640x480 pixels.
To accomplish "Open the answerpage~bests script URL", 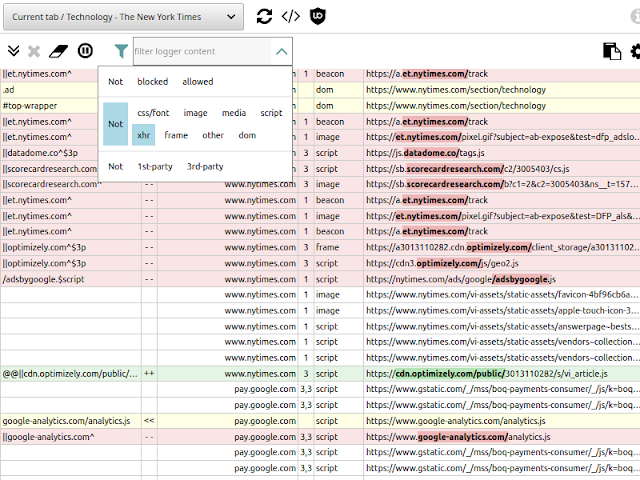I will (502, 327).
